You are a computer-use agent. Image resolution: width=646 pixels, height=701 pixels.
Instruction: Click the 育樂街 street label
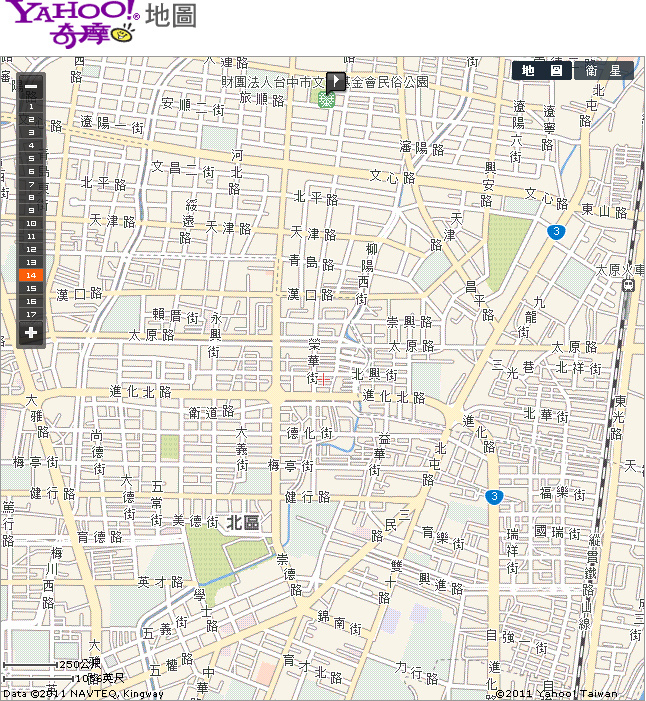coord(443,537)
